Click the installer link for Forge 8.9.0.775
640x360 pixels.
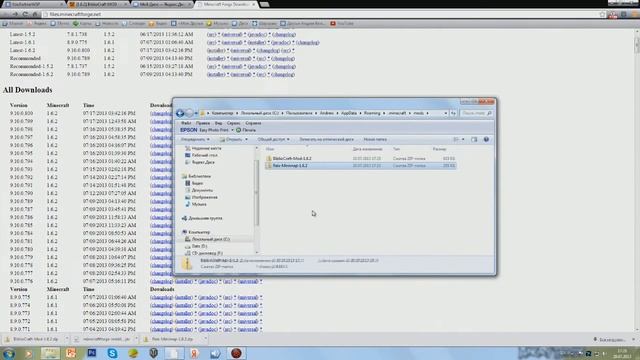184,298
